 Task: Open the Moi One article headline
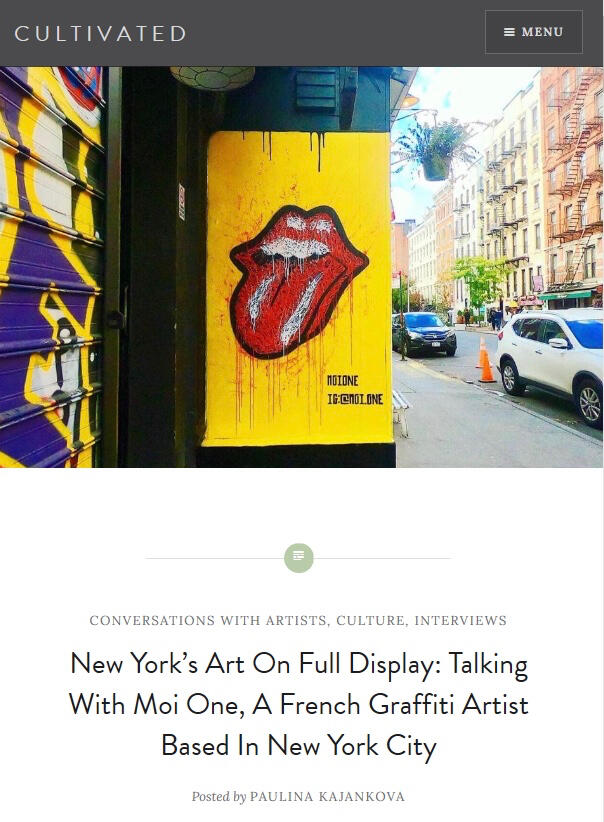click(x=299, y=705)
